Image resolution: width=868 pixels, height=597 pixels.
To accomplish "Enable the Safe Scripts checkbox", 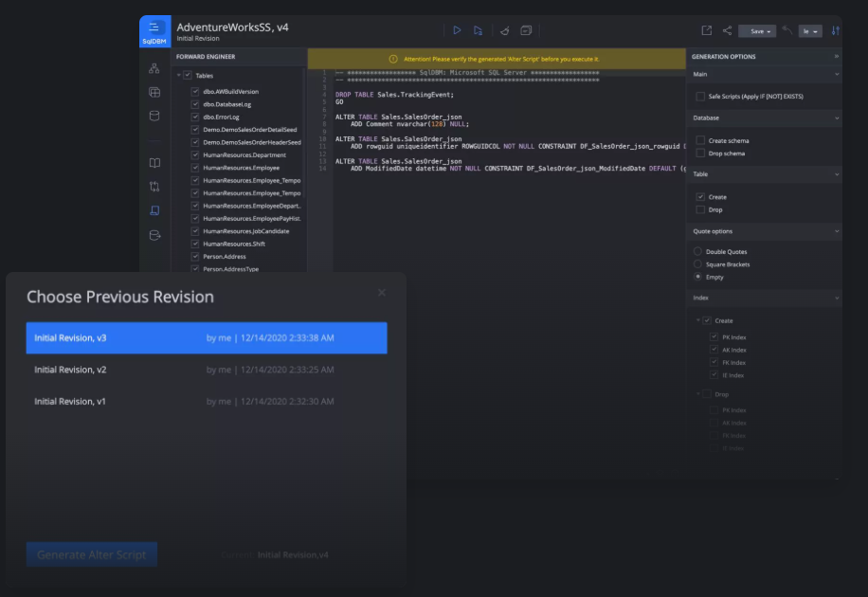I will pyautogui.click(x=698, y=96).
